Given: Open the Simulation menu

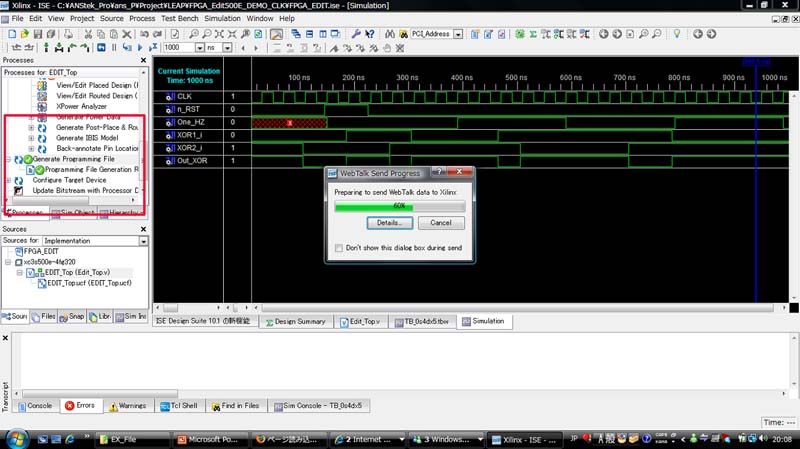Looking at the screenshot, I should pos(222,18).
